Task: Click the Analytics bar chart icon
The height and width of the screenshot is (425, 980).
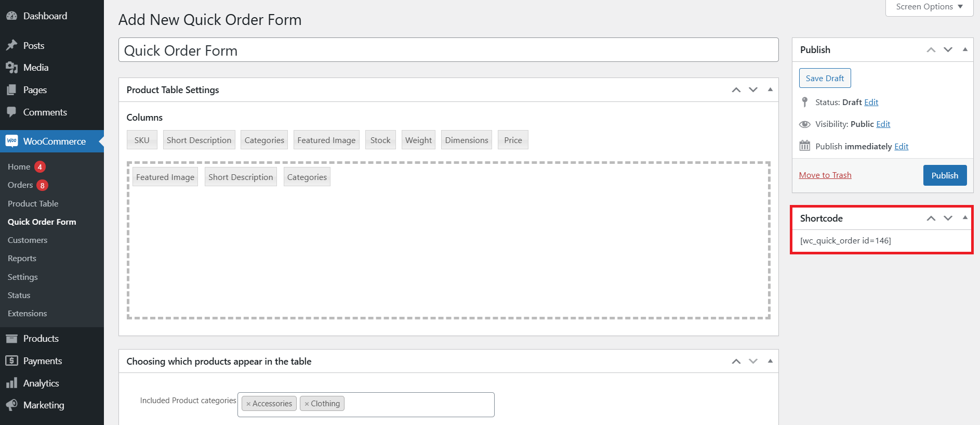Action: point(11,383)
